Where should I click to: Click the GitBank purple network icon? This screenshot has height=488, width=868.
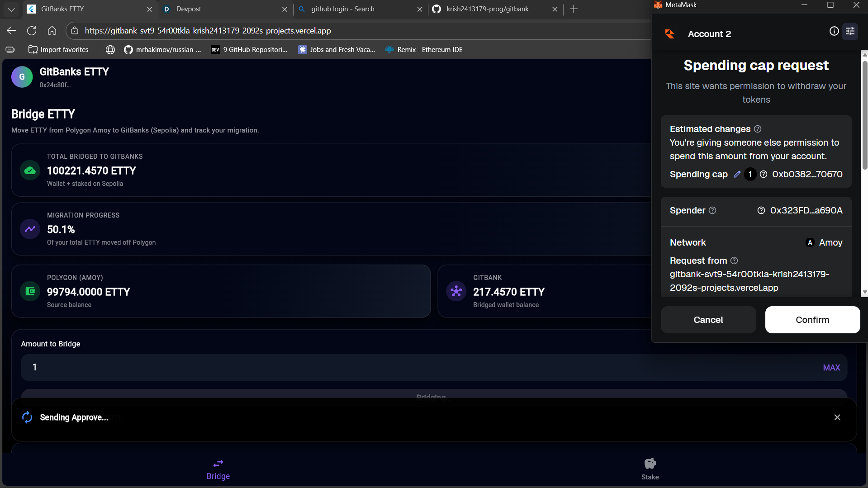[x=456, y=291]
